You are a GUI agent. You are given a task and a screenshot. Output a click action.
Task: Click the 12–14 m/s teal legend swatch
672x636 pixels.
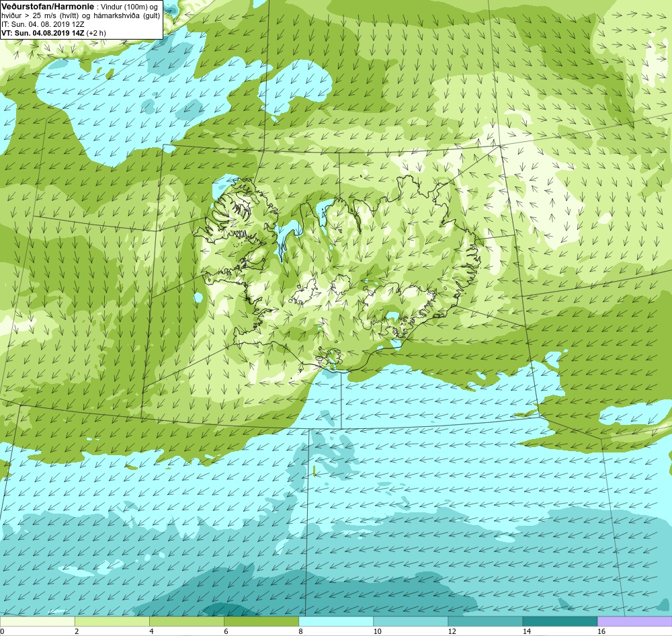(485, 621)
